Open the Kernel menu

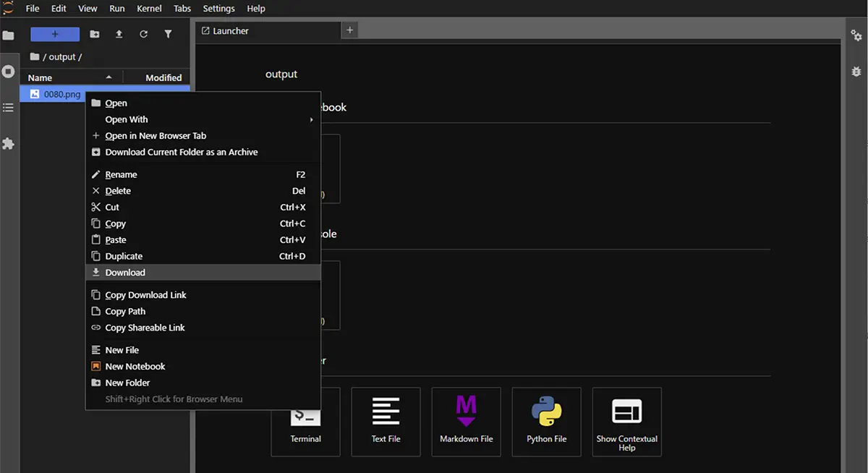(149, 9)
